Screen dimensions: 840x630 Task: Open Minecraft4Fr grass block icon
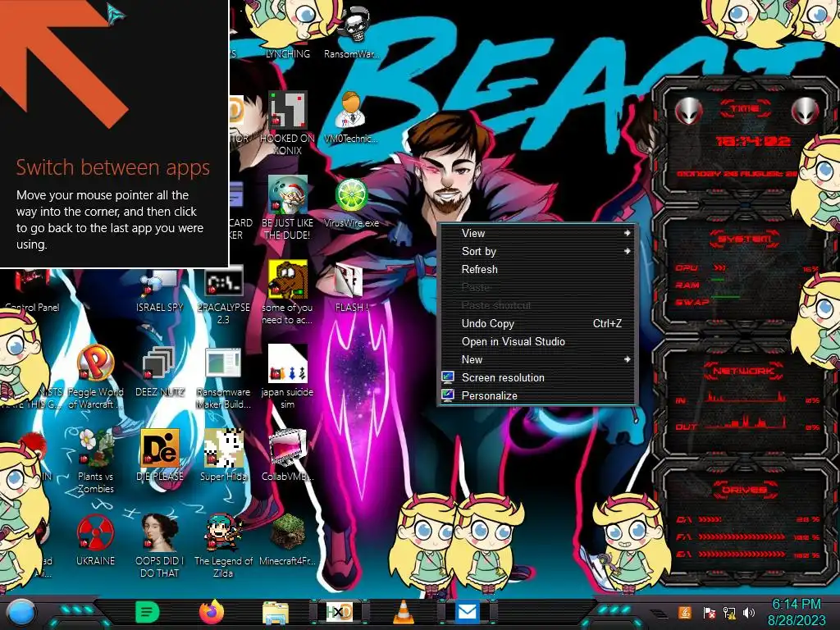click(x=287, y=540)
